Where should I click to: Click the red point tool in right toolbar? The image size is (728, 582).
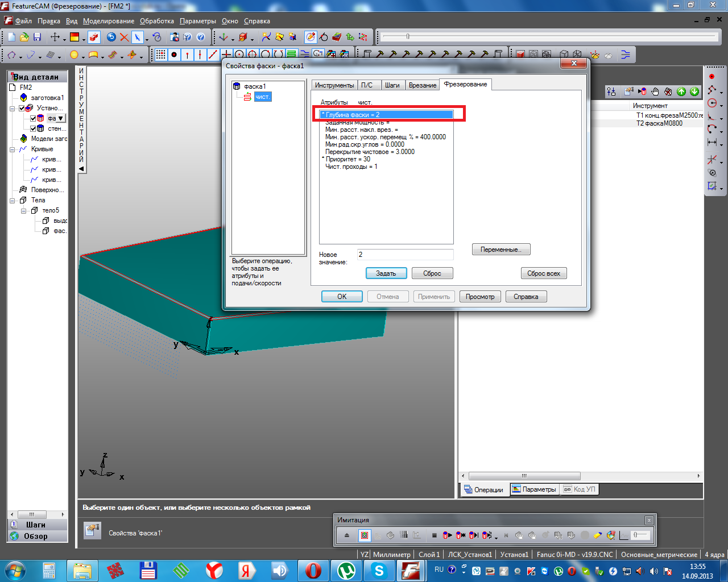point(712,76)
